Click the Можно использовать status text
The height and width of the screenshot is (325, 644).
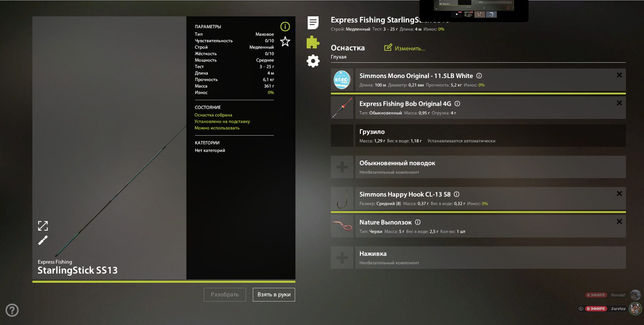[x=217, y=128]
